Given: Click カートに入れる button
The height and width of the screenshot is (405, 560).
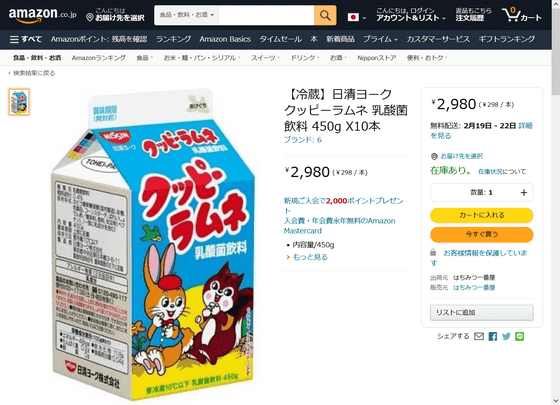Looking at the screenshot, I should click(x=481, y=215).
